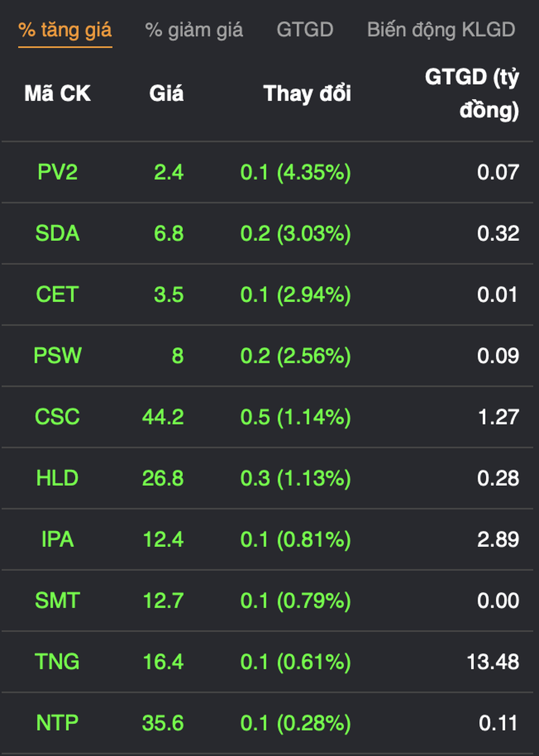Show the Biến động KLGD tab
The width and height of the screenshot is (539, 756).
441,30
